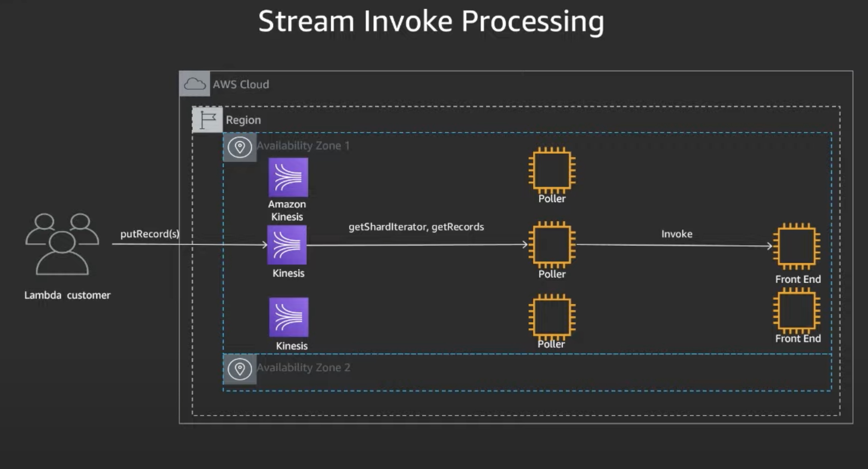Click the Availability Zone 2 pin icon
Image resolution: width=868 pixels, height=469 pixels.
(x=240, y=369)
